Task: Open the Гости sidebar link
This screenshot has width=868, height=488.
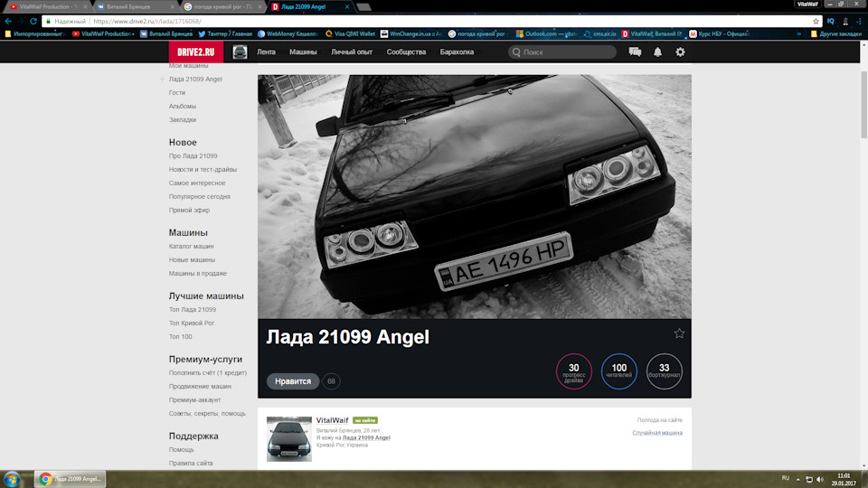Action: (x=177, y=93)
